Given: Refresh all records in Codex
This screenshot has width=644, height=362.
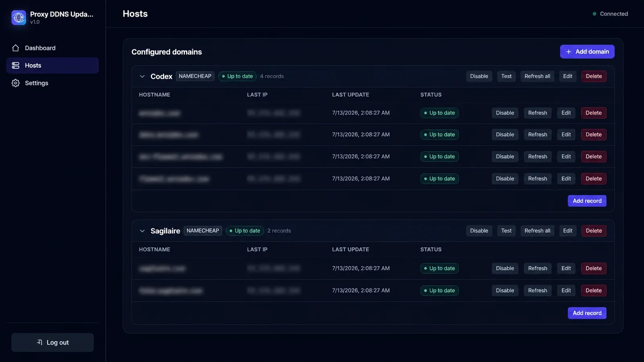Looking at the screenshot, I should (x=537, y=76).
